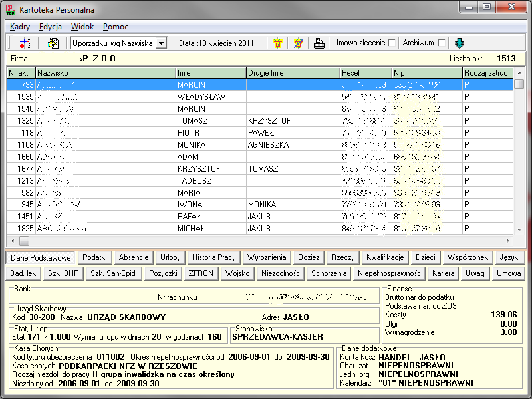Select the row with Nr akt 582
The height and width of the screenshot is (399, 532).
[260, 193]
